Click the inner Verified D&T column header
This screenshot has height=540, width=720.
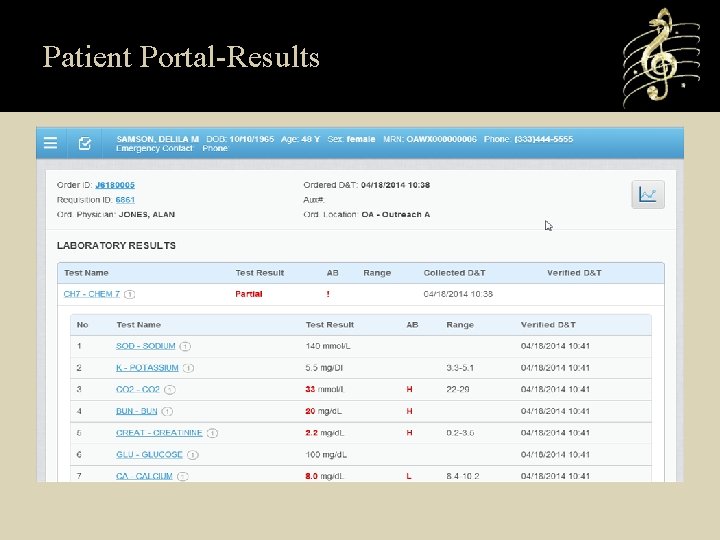(x=548, y=325)
